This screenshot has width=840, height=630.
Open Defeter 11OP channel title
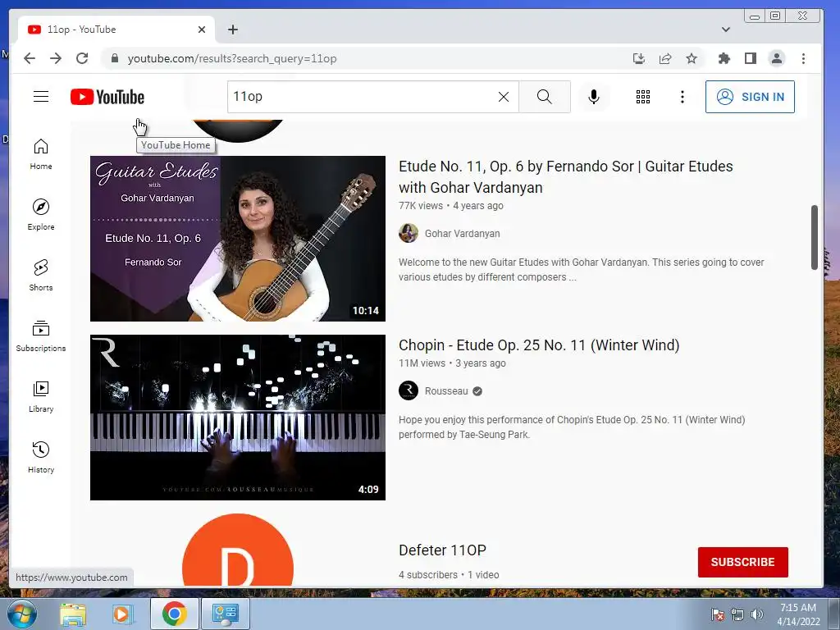442,550
